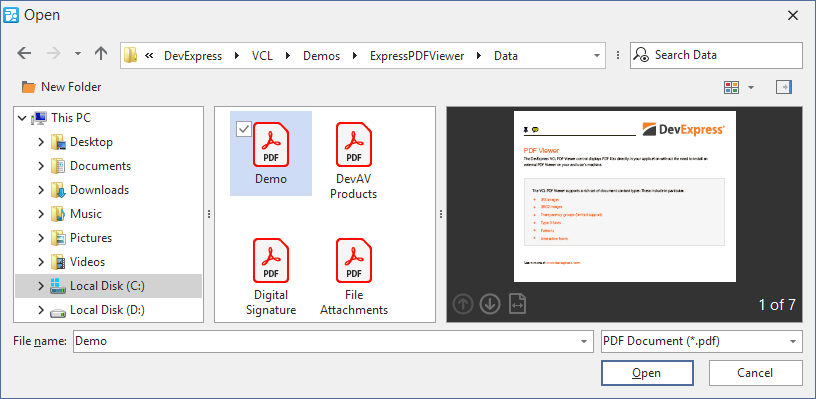Image resolution: width=816 pixels, height=399 pixels.
Task: Click the Cancel button
Action: (x=755, y=373)
